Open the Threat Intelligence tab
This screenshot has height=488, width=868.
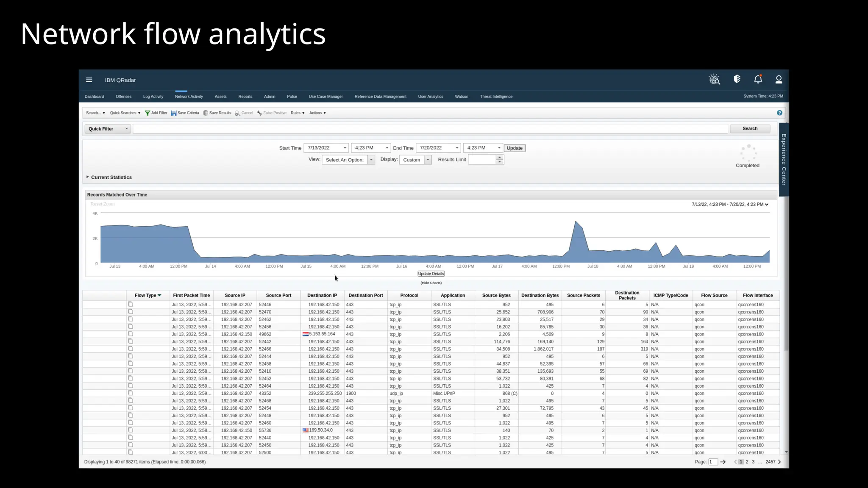496,97
